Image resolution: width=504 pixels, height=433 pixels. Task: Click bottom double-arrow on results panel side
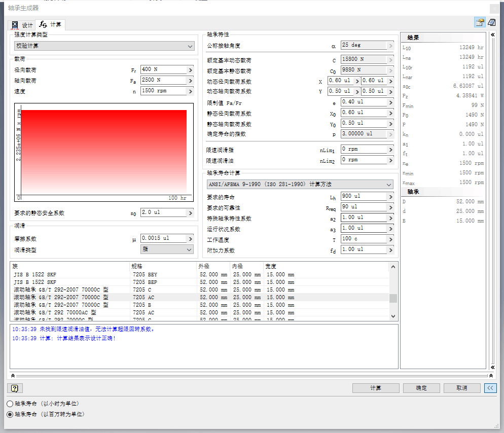(492, 367)
